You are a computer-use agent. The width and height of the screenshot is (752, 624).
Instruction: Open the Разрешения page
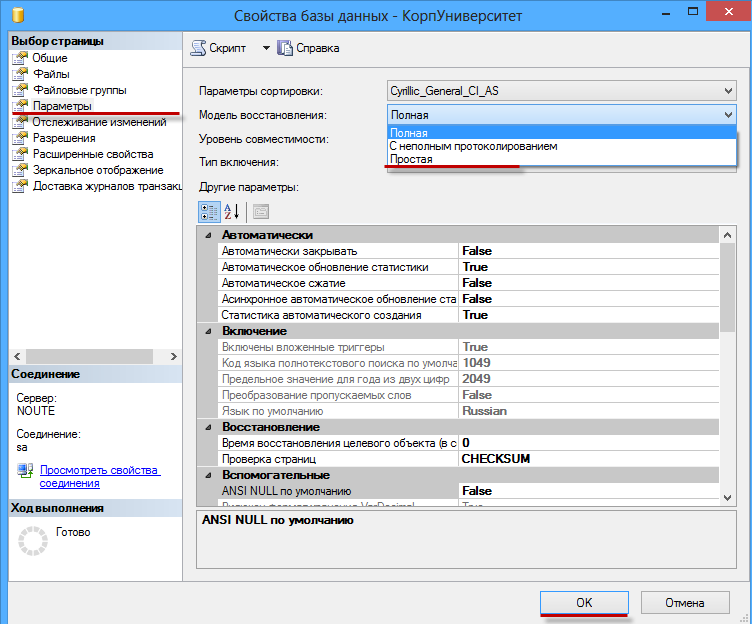(x=64, y=138)
